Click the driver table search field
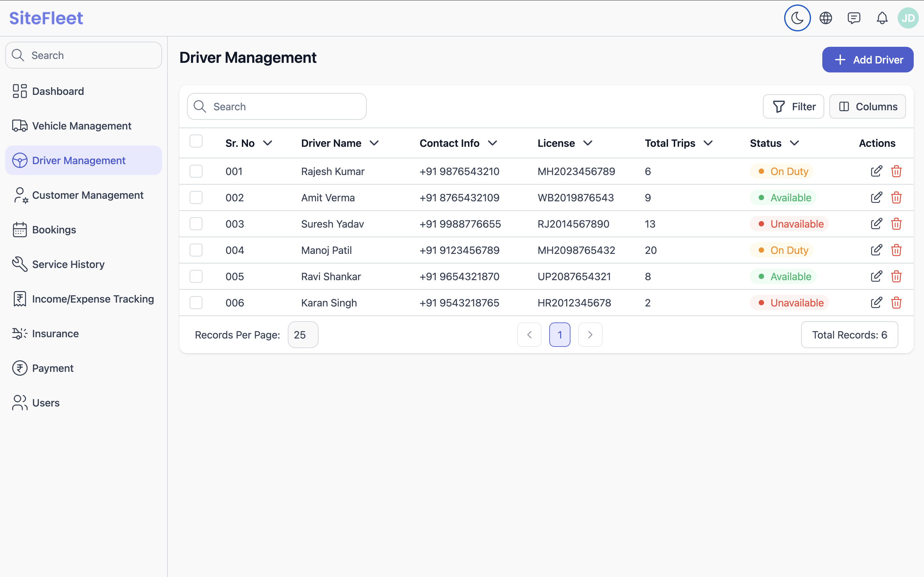 [x=277, y=106]
